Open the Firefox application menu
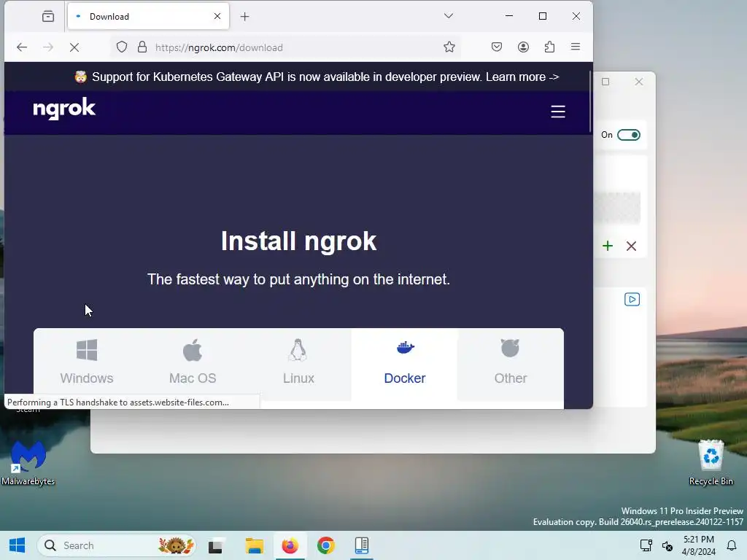 [576, 47]
